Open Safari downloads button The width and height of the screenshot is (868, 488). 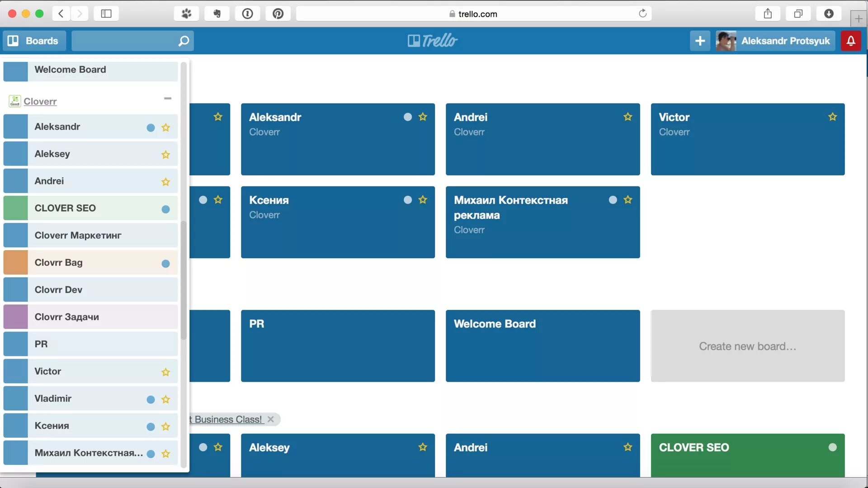tap(829, 14)
